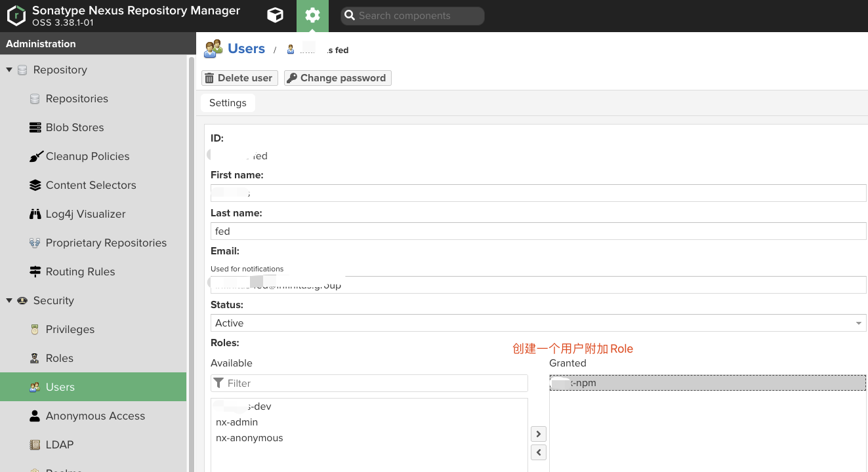Remove granted role with left arrow
Screen dimensions: 868x472
click(538, 452)
